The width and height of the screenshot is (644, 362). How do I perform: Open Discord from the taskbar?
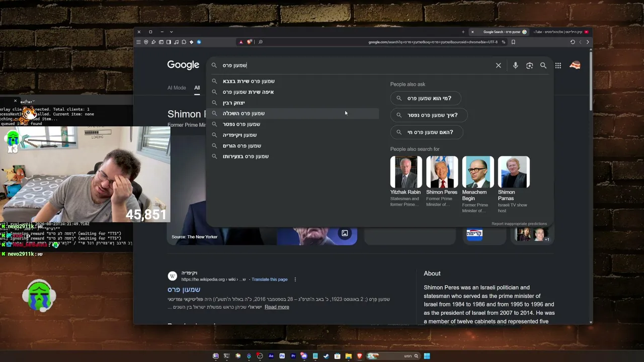[x=304, y=356]
